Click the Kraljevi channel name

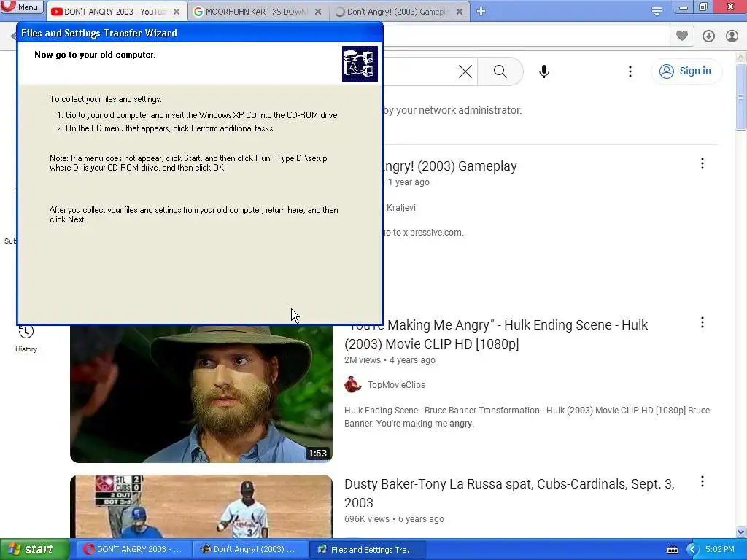click(400, 208)
